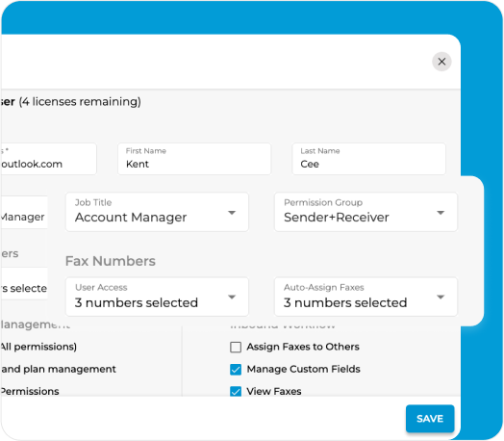Uncheck the Manage Custom Fields checkbox

point(236,370)
